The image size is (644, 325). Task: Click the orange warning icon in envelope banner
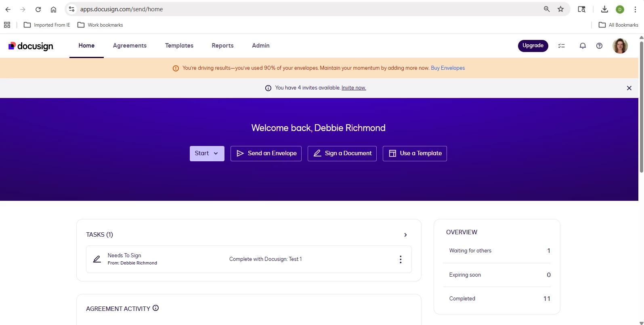point(176,68)
